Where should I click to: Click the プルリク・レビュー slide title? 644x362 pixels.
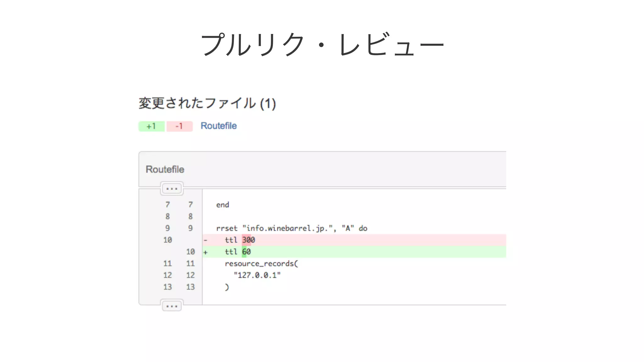click(322, 45)
